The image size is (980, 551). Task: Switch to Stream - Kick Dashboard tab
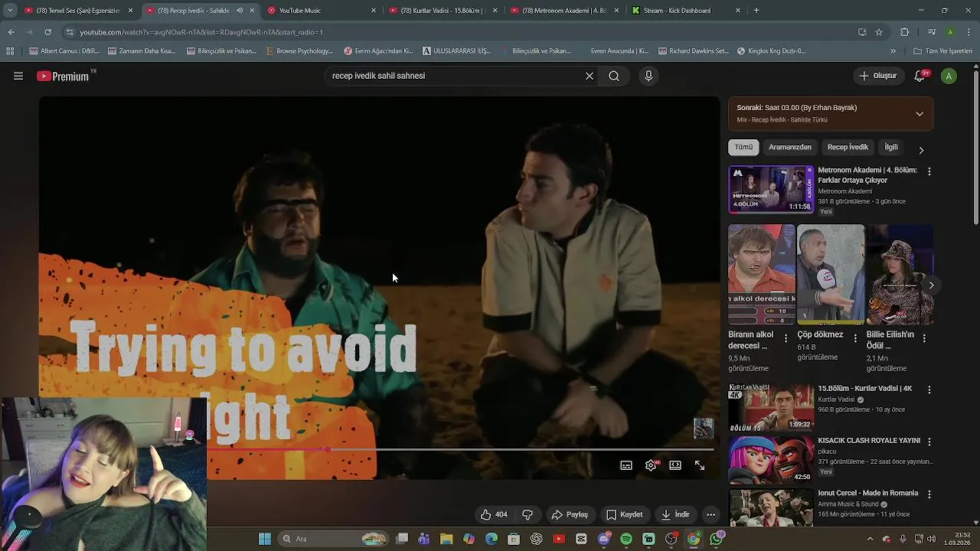coord(686,11)
